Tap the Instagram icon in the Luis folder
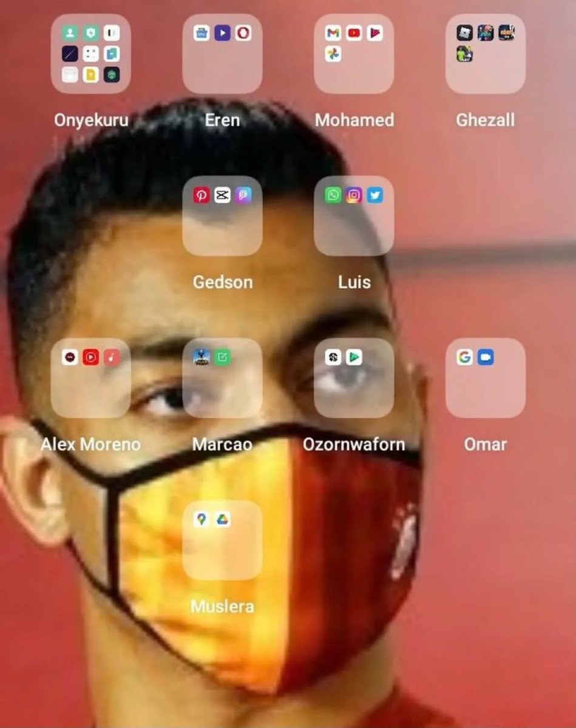 click(354, 195)
